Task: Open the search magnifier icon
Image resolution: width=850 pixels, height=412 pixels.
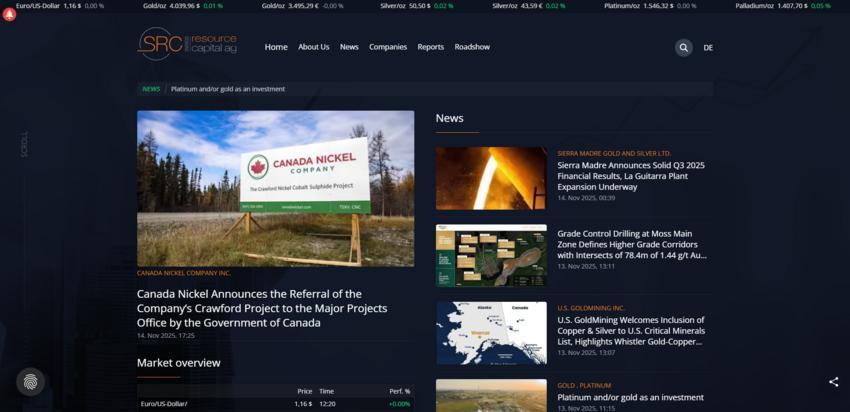Action: [x=684, y=48]
